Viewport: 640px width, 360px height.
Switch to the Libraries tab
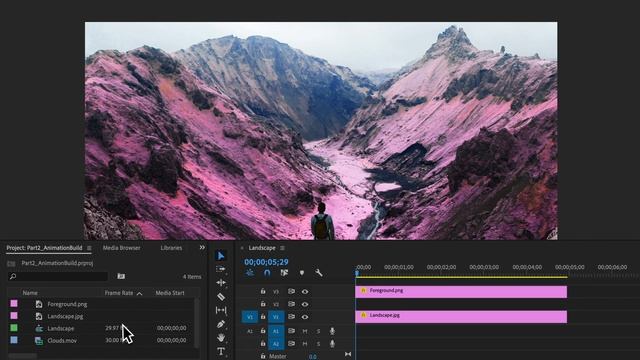click(171, 248)
